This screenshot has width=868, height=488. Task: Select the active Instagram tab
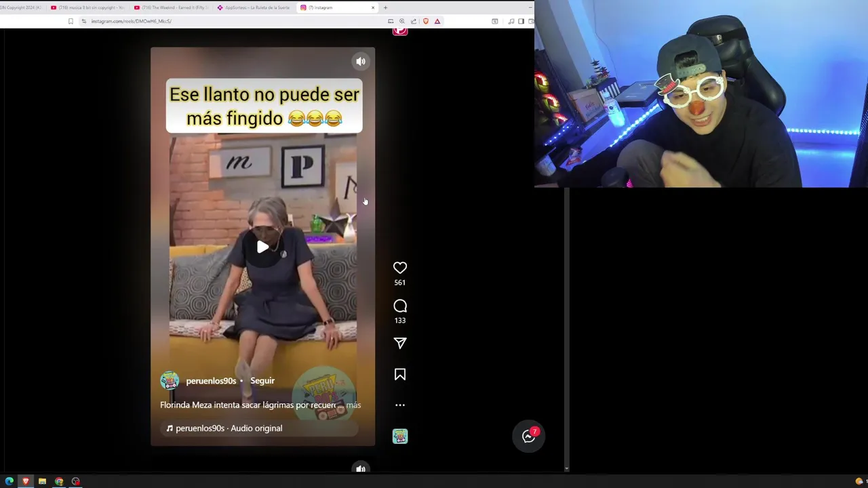tap(336, 7)
